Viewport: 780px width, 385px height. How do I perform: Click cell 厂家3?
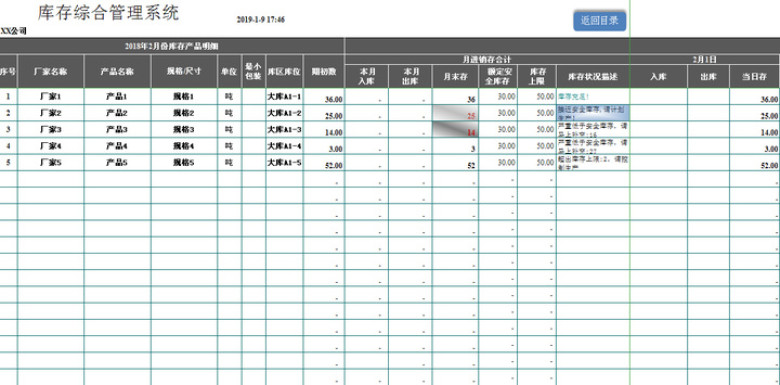click(51, 129)
